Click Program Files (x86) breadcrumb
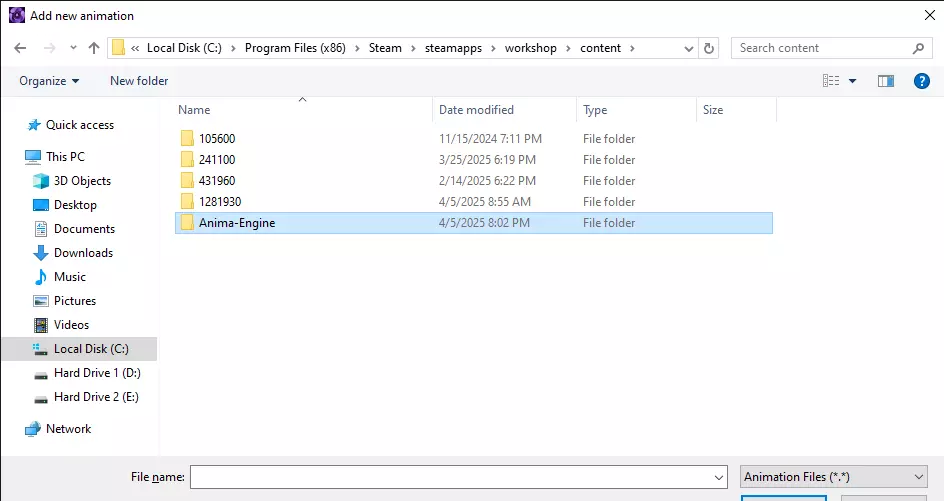The image size is (944, 501). coord(295,48)
